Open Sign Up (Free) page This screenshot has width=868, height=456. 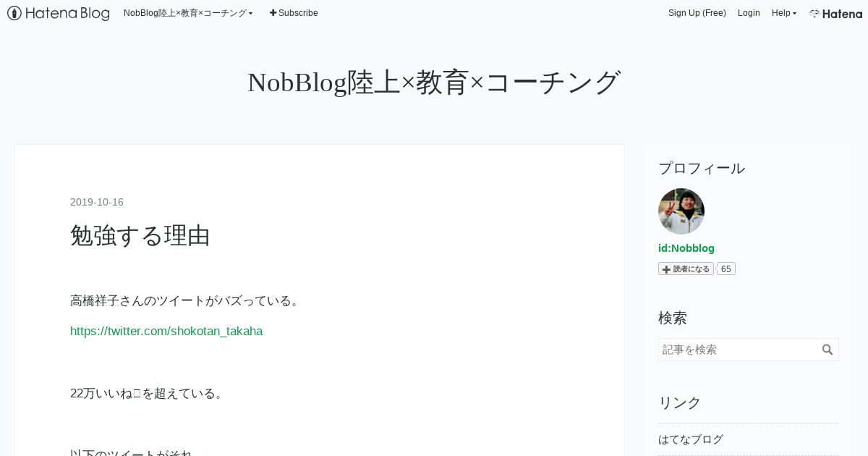pos(697,13)
